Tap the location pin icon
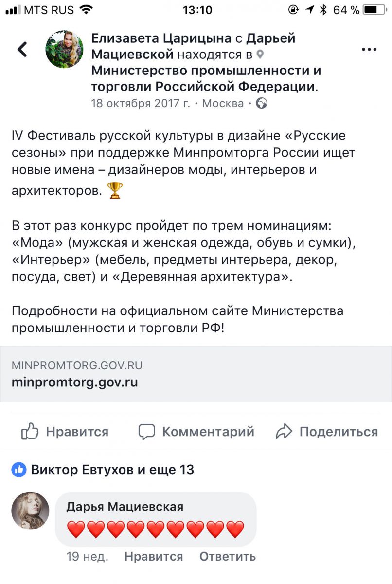392x584 pixels. 260,54
